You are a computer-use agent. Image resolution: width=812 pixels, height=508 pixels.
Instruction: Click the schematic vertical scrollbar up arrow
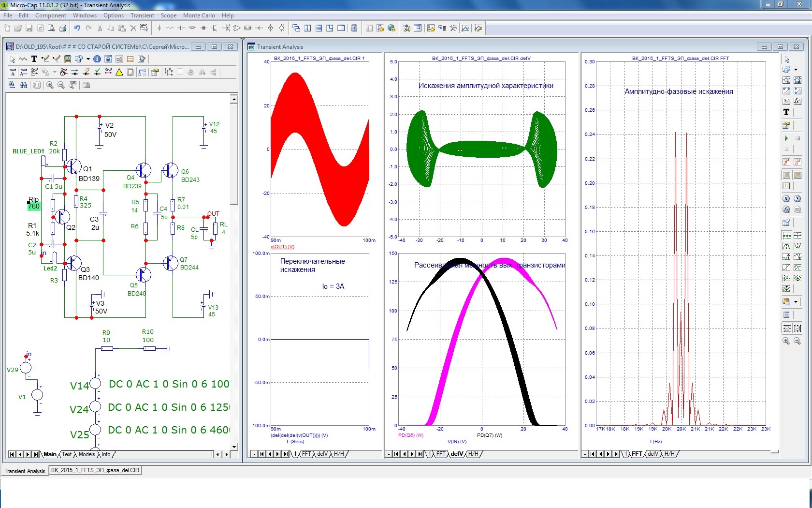[x=234, y=99]
